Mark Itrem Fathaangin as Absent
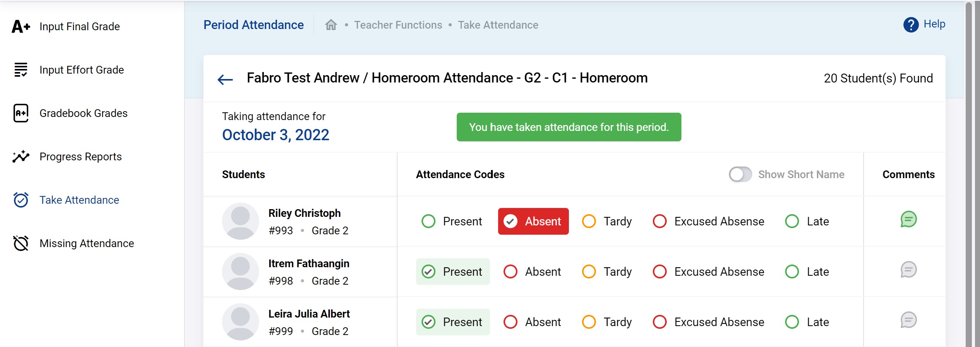This screenshot has height=347, width=980. pyautogui.click(x=510, y=271)
